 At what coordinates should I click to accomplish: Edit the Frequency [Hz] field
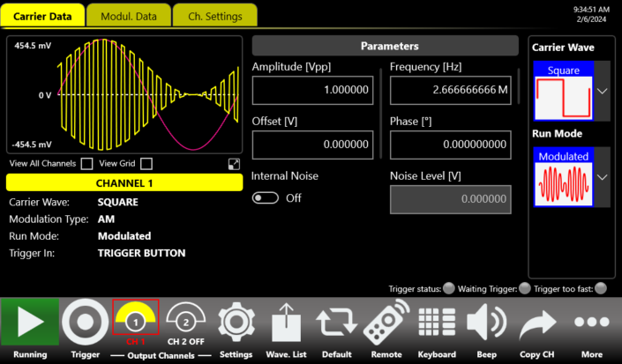tap(450, 90)
